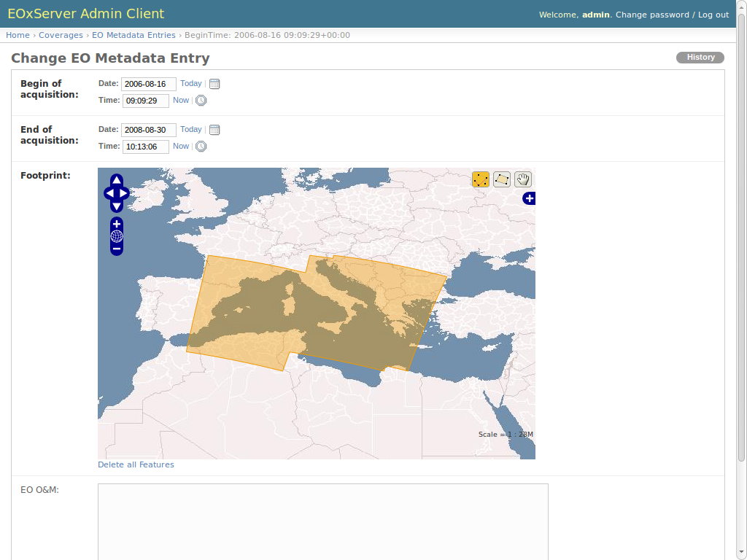Open clock picker for End of acquisition time

(201, 146)
